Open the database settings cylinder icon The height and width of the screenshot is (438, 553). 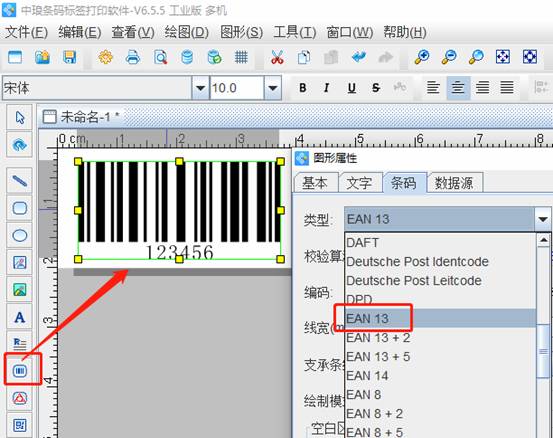tap(187, 57)
